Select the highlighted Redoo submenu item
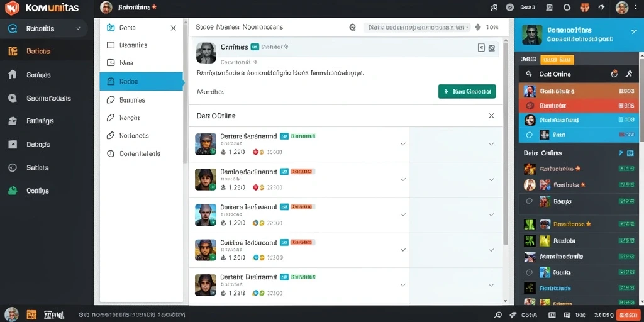The width and height of the screenshot is (644, 322). pyautogui.click(x=142, y=81)
